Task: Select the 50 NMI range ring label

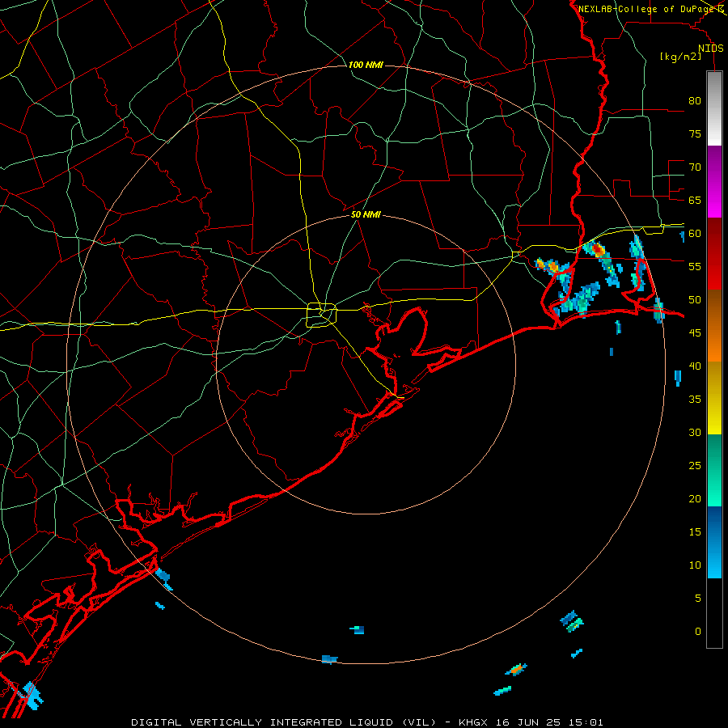Action: (366, 214)
